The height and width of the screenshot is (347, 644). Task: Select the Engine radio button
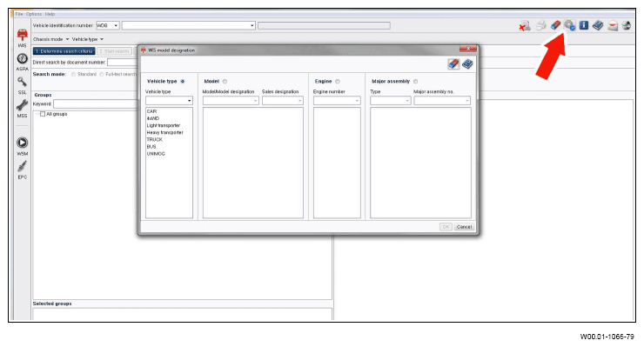[x=337, y=81]
